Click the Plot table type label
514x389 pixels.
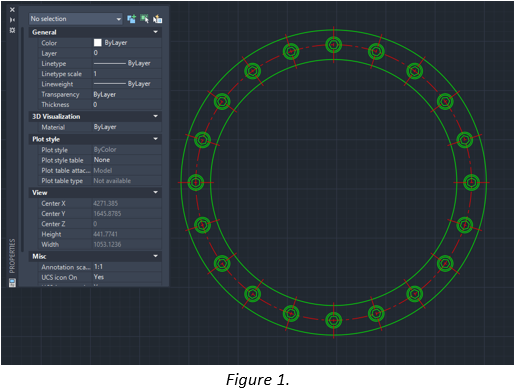click(62, 181)
